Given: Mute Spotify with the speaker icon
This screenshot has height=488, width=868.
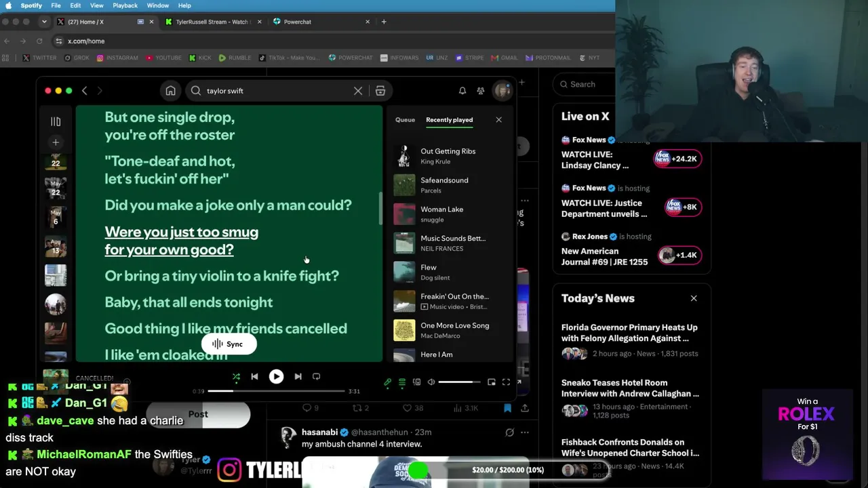Looking at the screenshot, I should [431, 382].
